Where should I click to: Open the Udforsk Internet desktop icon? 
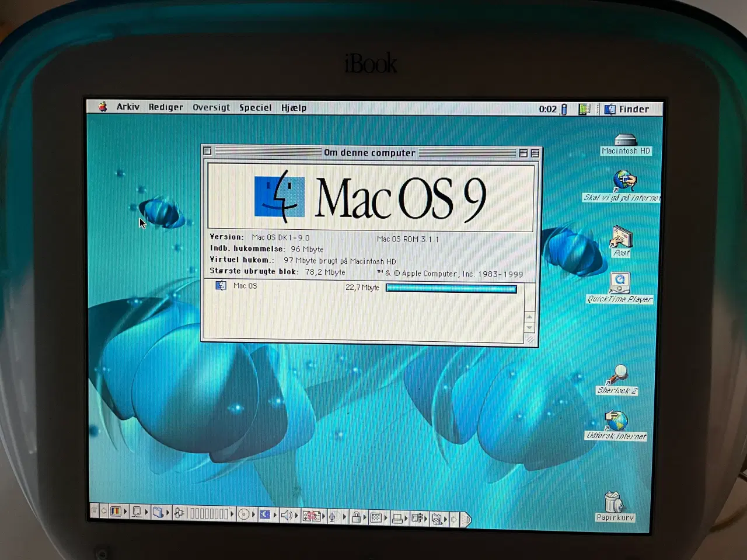pyautogui.click(x=616, y=421)
